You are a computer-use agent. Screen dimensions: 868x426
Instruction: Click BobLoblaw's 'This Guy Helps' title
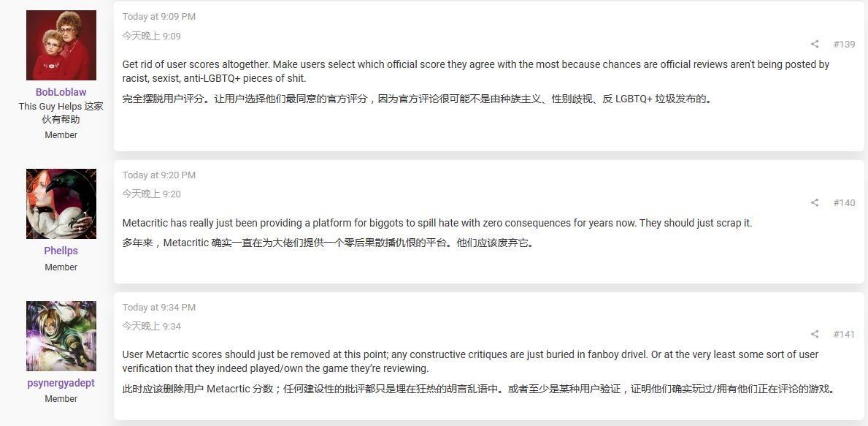(61, 113)
